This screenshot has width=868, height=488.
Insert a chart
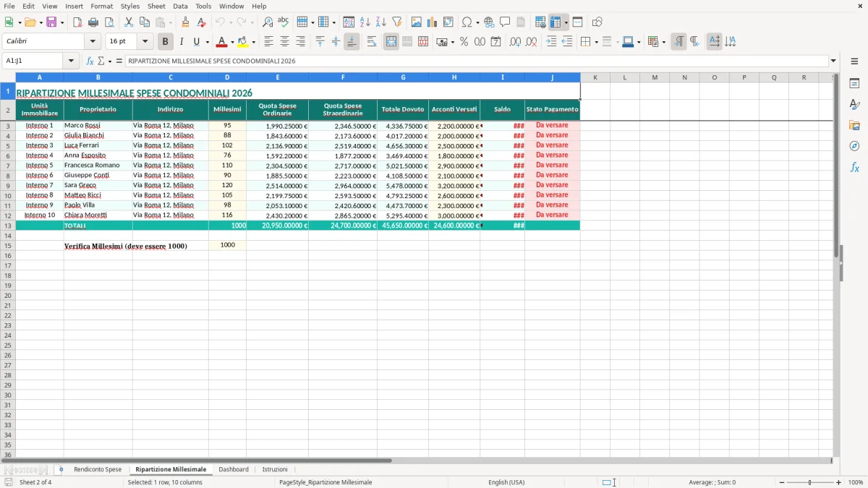click(x=432, y=22)
